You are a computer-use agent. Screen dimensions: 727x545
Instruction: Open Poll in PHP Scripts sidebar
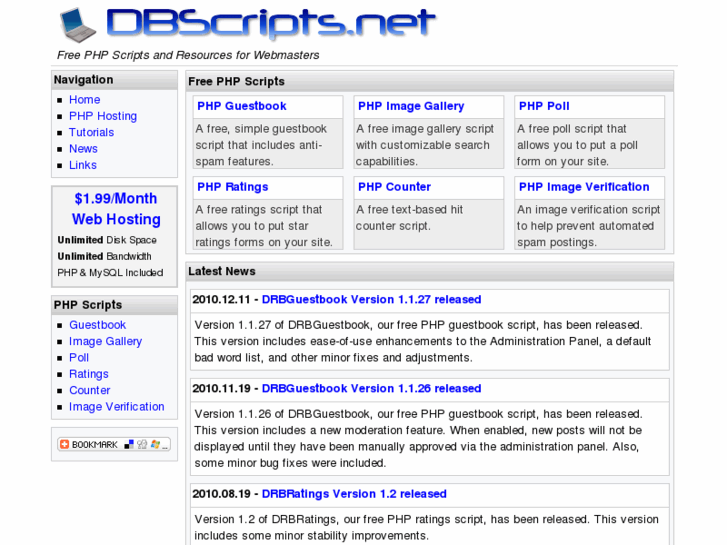tap(79, 358)
